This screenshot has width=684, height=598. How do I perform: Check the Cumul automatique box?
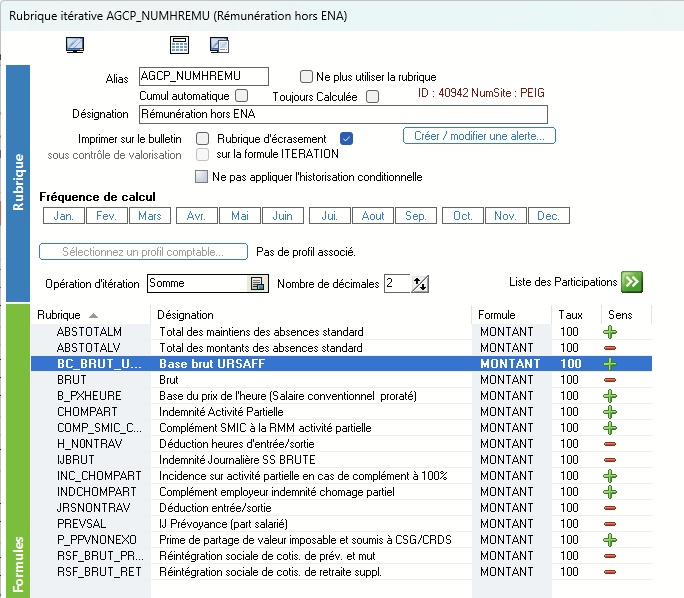tap(241, 96)
